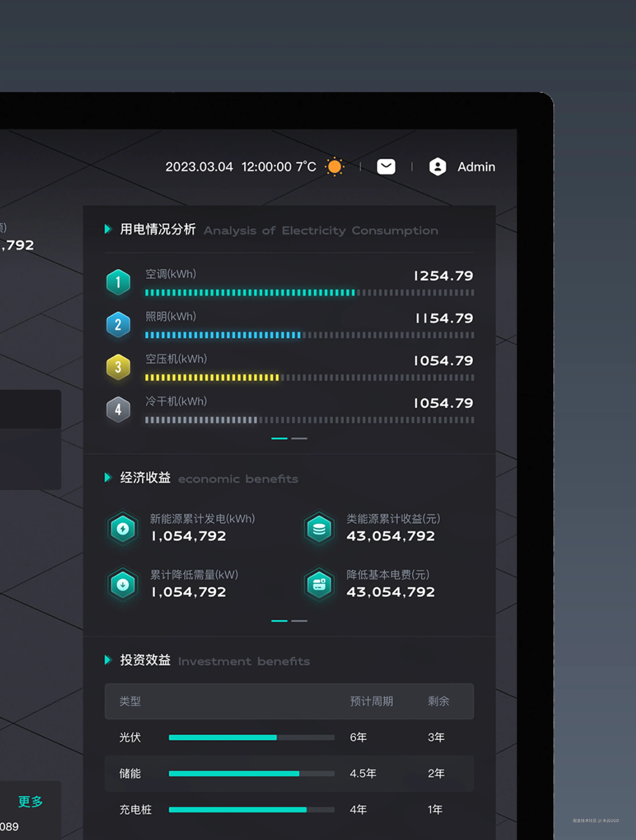Click the 空调 segmented progress bar
Viewport: 636px width, 840px height.
(310, 292)
